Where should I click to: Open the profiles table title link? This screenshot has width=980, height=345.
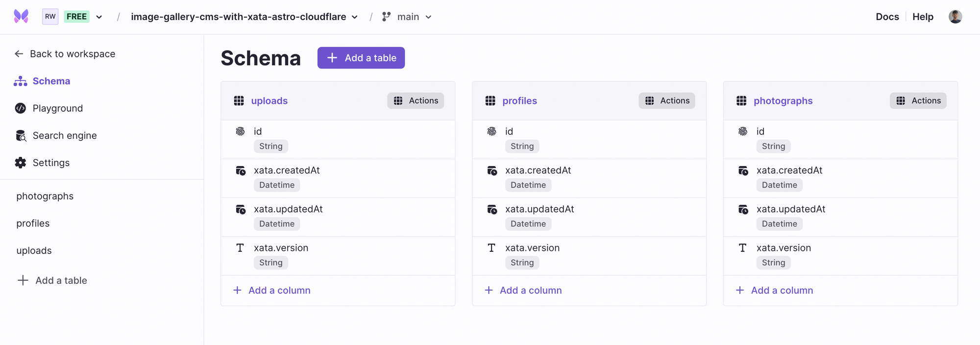(x=520, y=100)
